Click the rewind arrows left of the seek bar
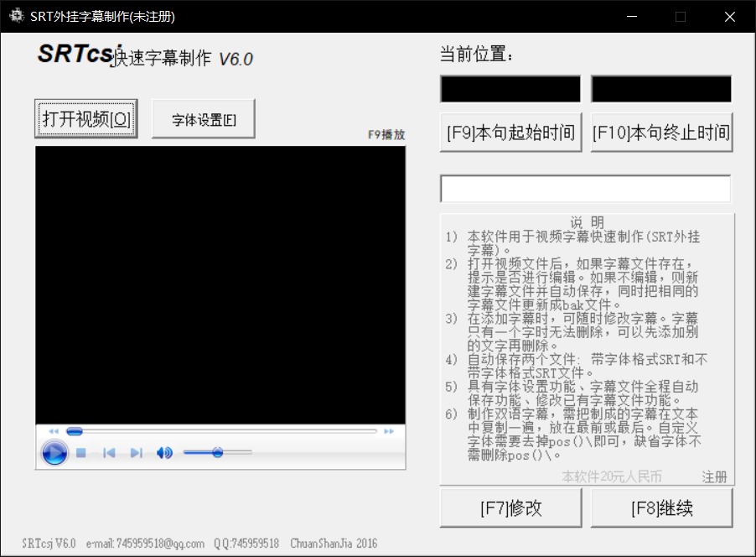The height and width of the screenshot is (557, 756). tap(54, 430)
